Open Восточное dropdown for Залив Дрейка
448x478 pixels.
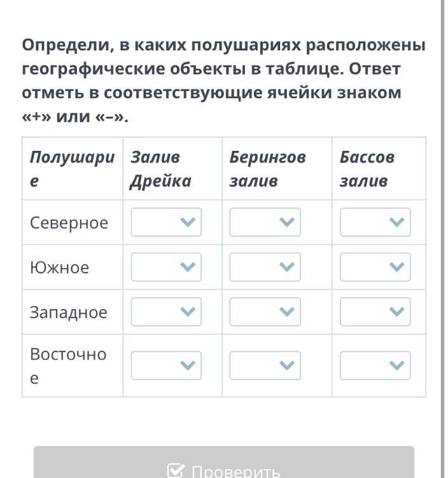pyautogui.click(x=166, y=365)
